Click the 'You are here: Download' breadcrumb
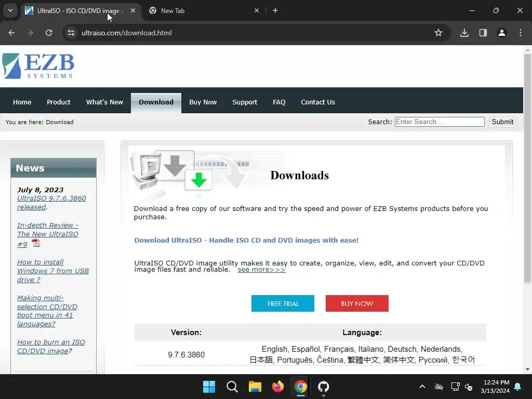Image resolution: width=532 pixels, height=399 pixels. tap(39, 122)
